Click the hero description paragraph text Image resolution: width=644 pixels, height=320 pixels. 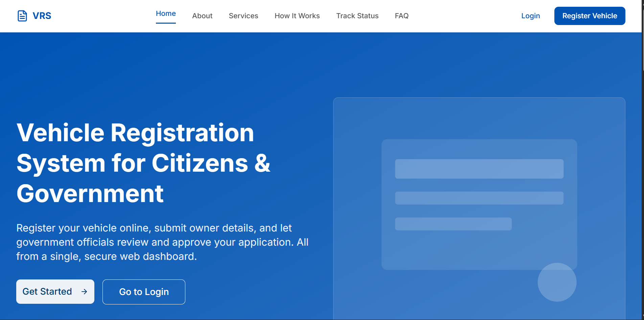click(162, 242)
